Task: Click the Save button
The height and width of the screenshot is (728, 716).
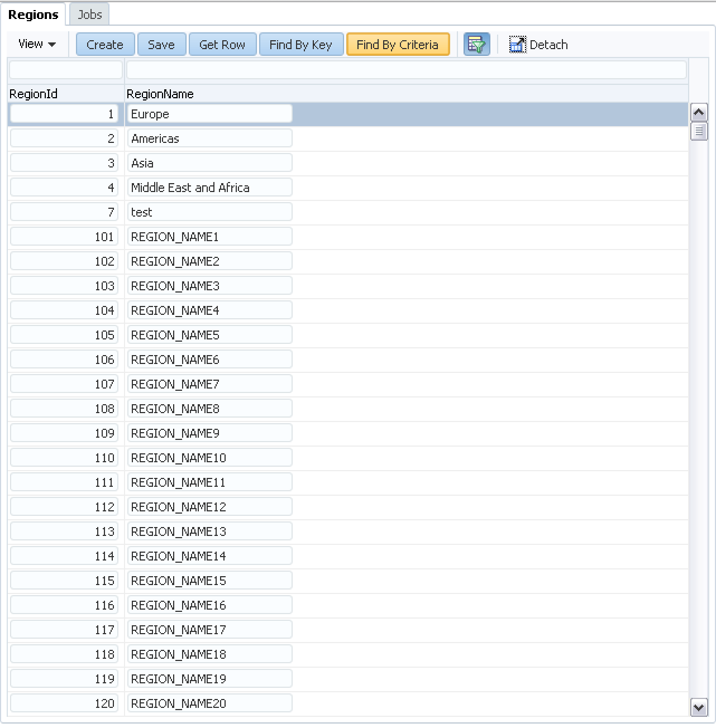Action: 161,45
